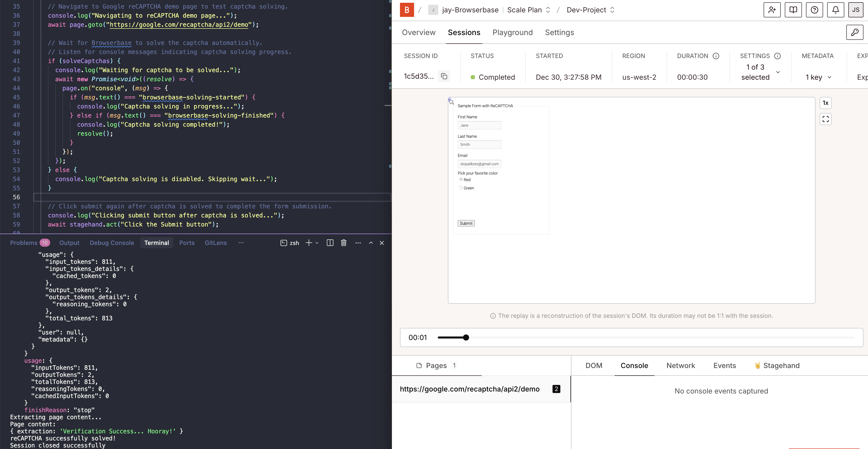Kill the terminal with trash icon

click(344, 243)
